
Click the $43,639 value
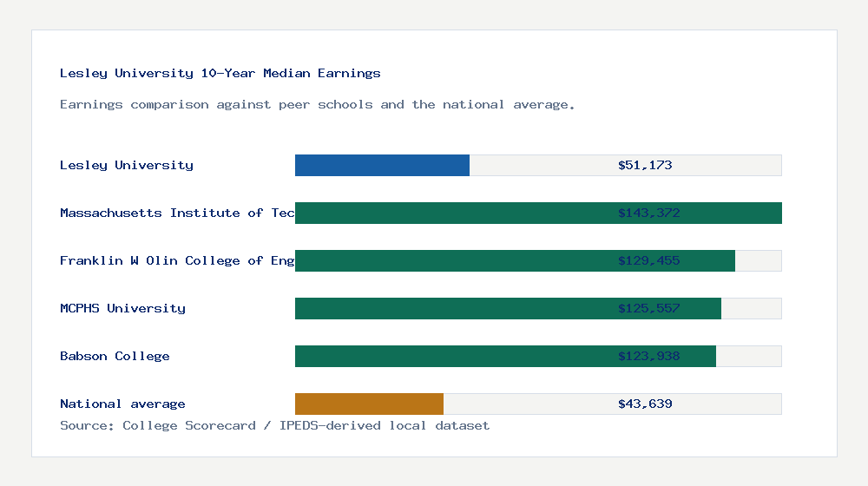pos(645,404)
